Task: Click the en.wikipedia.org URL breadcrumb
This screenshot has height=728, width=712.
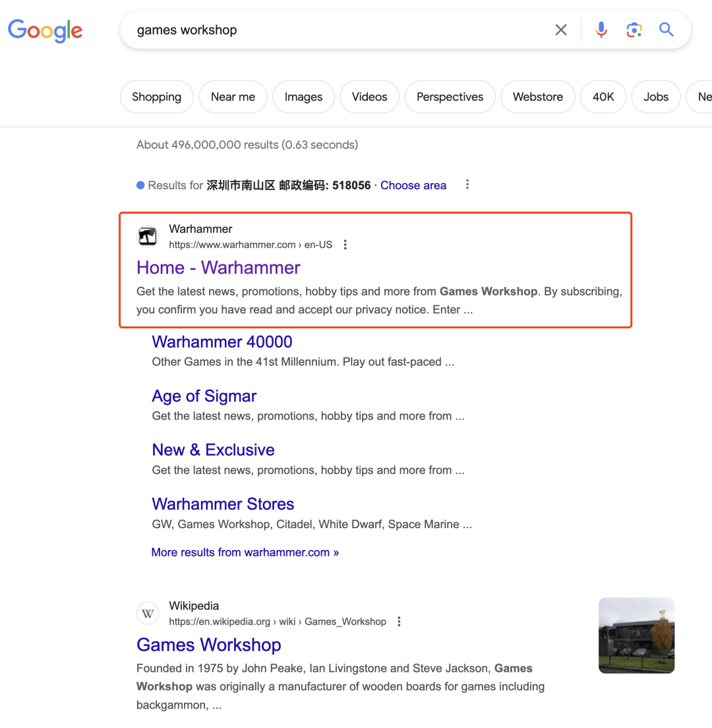Action: [278, 622]
